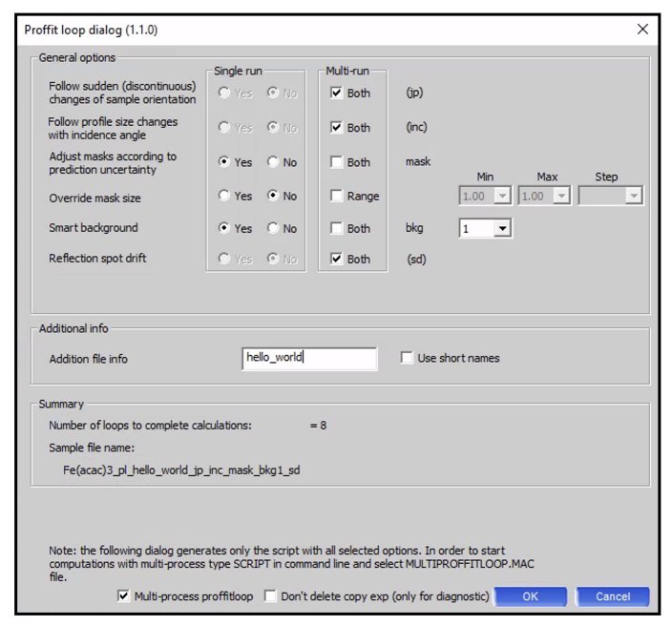
Task: Click the Addition file info text field
Action: click(309, 359)
